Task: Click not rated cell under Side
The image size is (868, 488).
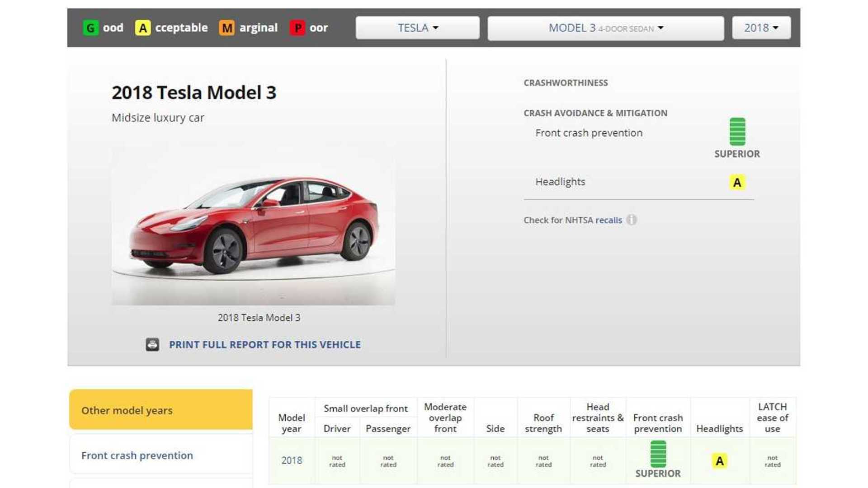Action: pos(495,461)
